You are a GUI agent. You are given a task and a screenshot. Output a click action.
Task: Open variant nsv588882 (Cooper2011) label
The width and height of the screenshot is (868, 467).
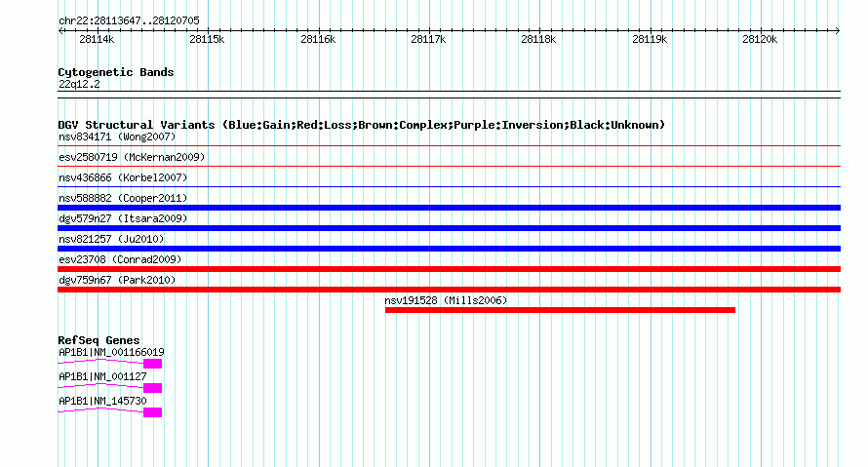pos(123,198)
